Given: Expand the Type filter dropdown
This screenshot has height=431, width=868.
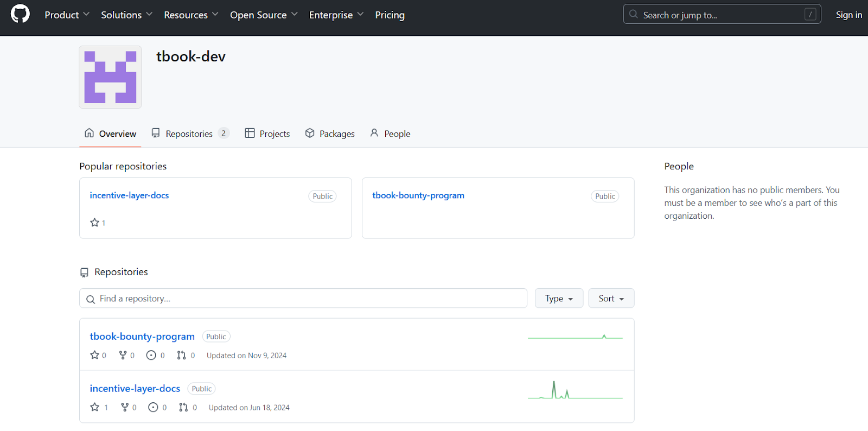Looking at the screenshot, I should pos(559,298).
